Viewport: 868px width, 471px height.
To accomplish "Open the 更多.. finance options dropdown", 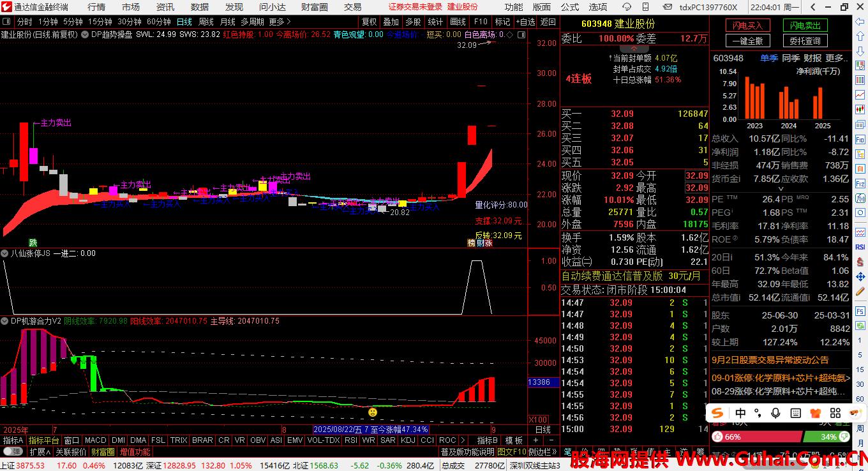I will [x=836, y=58].
